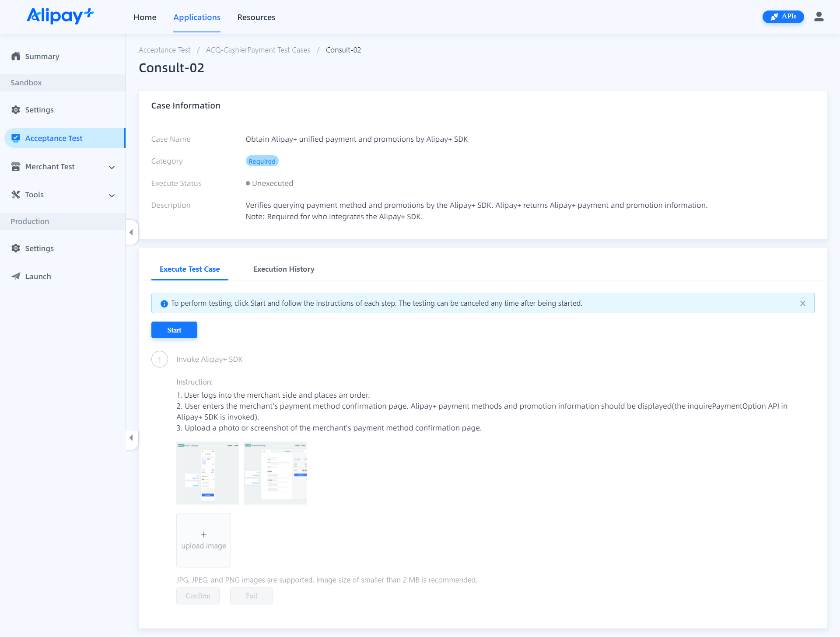
Task: Click the Summary home icon
Action: tap(16, 56)
